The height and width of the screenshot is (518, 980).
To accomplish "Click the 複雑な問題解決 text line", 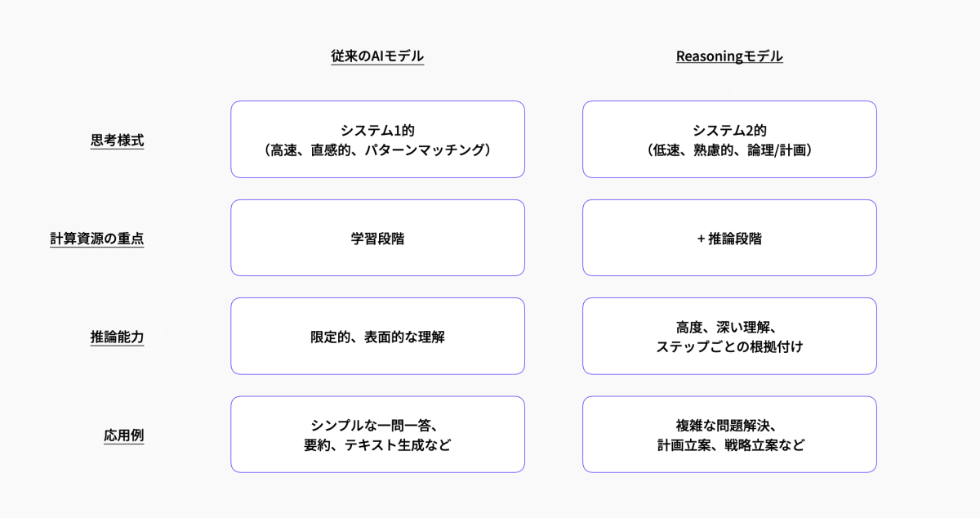I will 729,425.
